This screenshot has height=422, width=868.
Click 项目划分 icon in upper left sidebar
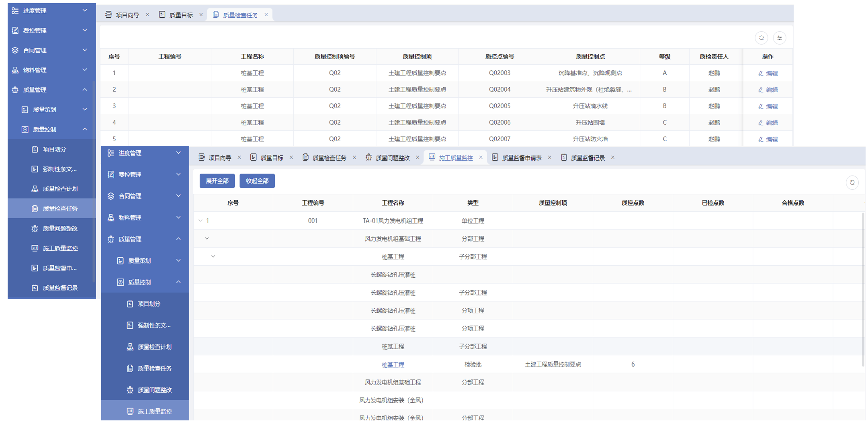click(x=35, y=149)
